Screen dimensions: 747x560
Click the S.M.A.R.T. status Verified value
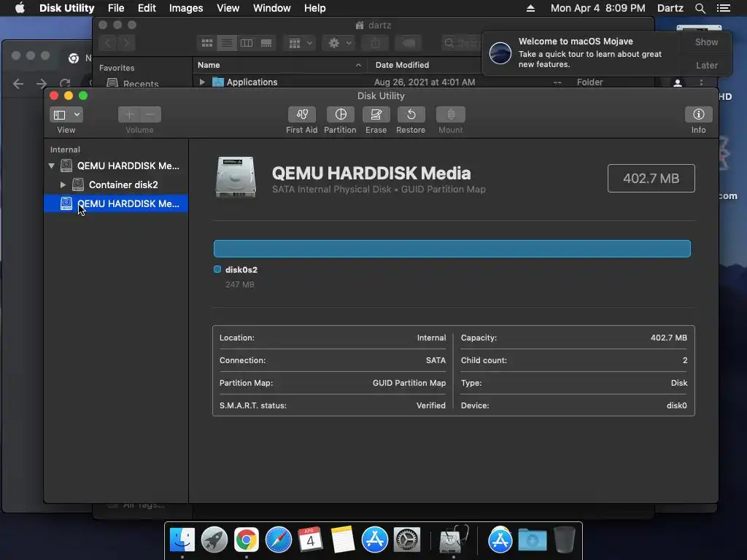(430, 405)
